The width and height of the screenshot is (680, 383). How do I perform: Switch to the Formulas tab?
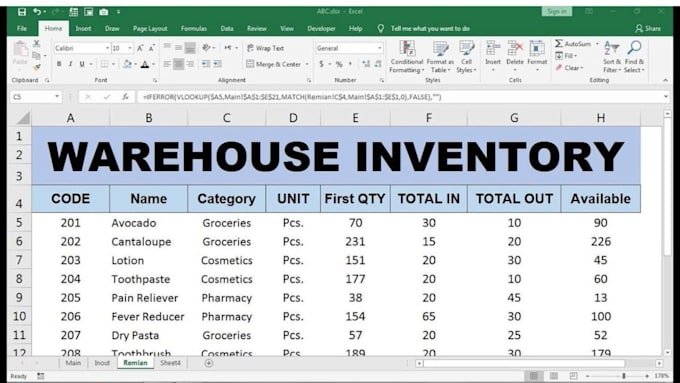coord(193,29)
